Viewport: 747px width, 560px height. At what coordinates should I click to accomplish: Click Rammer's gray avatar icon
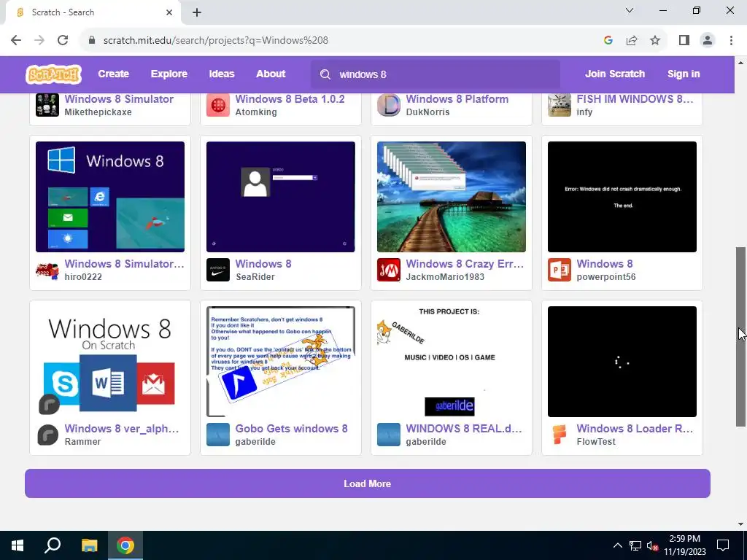47,435
